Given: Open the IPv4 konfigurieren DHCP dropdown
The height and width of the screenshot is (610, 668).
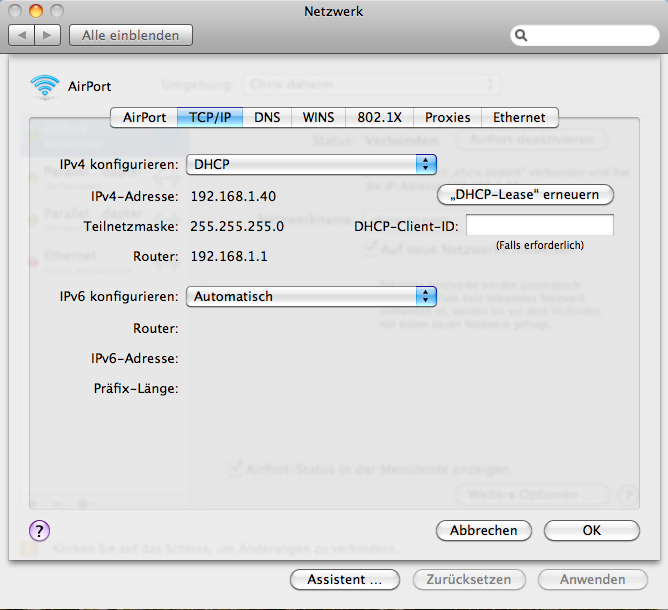Looking at the screenshot, I should (x=311, y=164).
